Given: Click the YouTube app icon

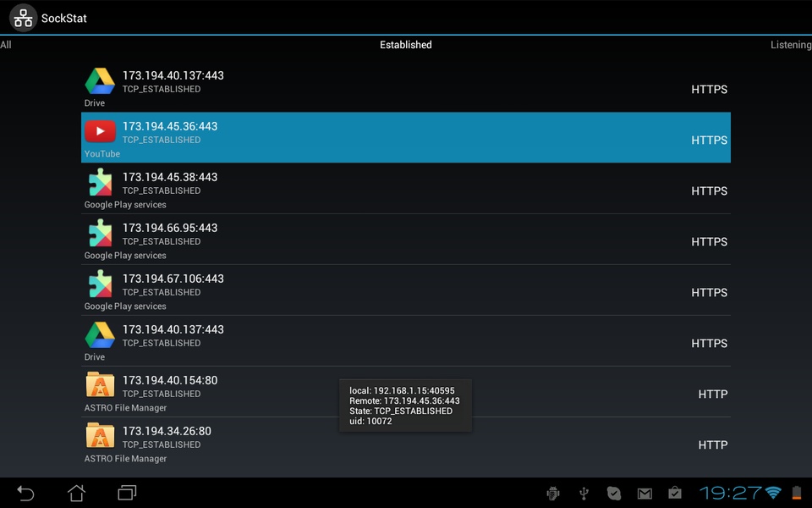Looking at the screenshot, I should tap(100, 132).
